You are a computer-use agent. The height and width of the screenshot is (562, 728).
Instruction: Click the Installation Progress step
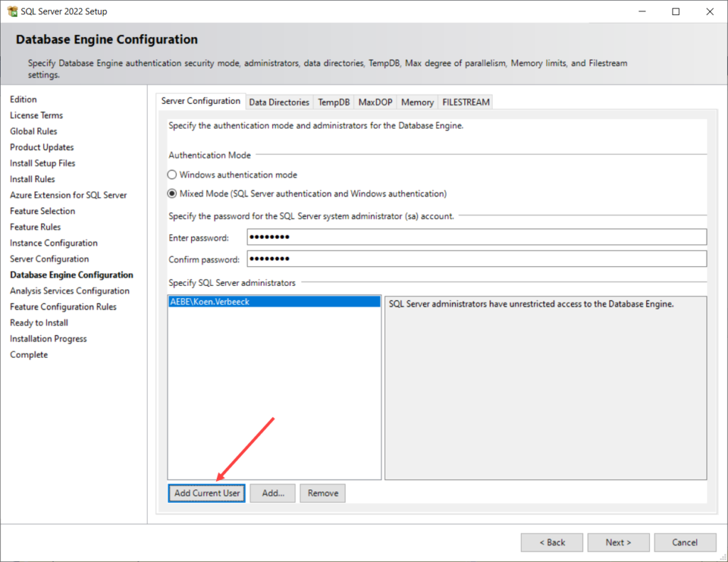pyautogui.click(x=48, y=339)
